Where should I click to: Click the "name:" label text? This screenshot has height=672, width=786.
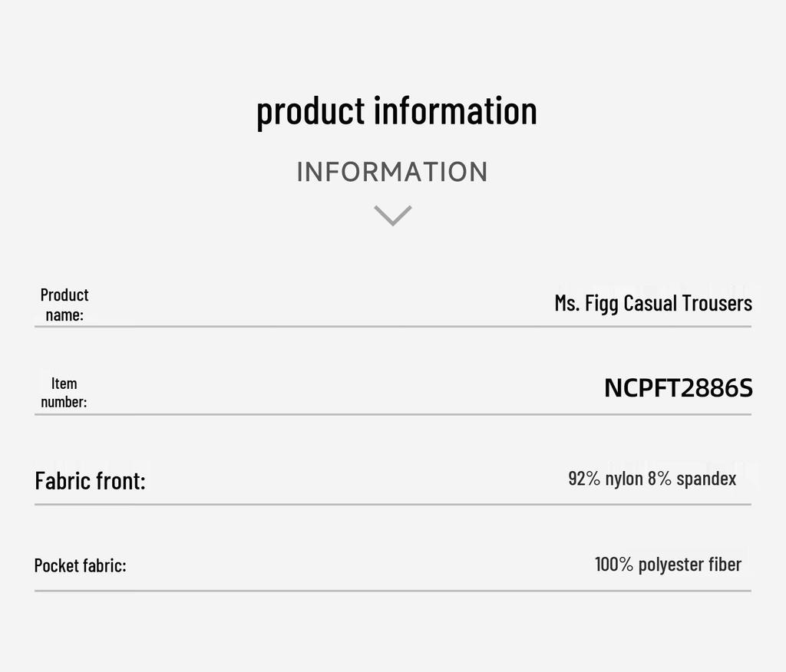pos(64,315)
